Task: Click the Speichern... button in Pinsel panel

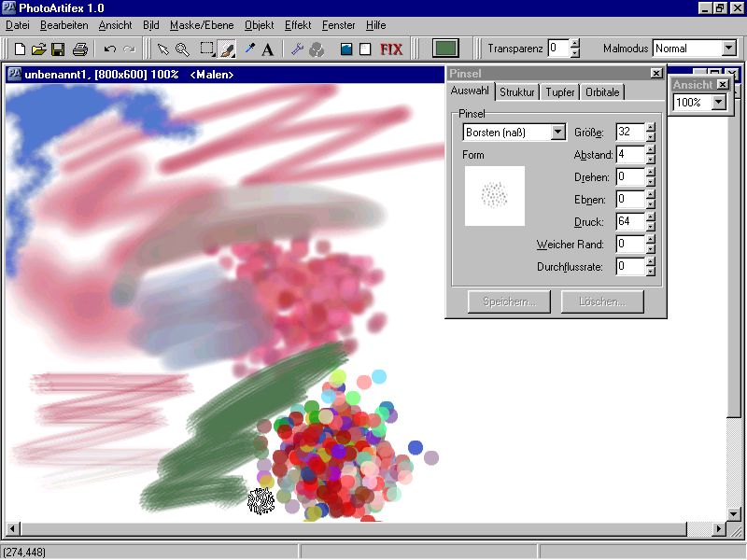Action: tap(509, 301)
